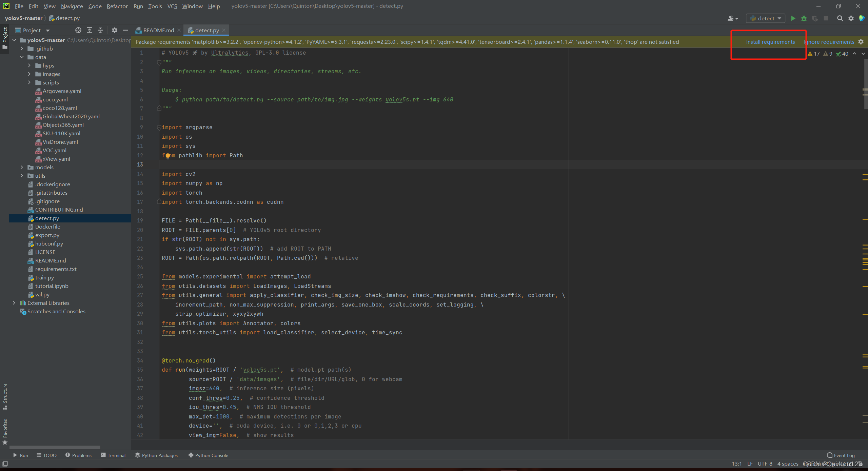
Task: Expand the models folder
Action: pyautogui.click(x=22, y=167)
